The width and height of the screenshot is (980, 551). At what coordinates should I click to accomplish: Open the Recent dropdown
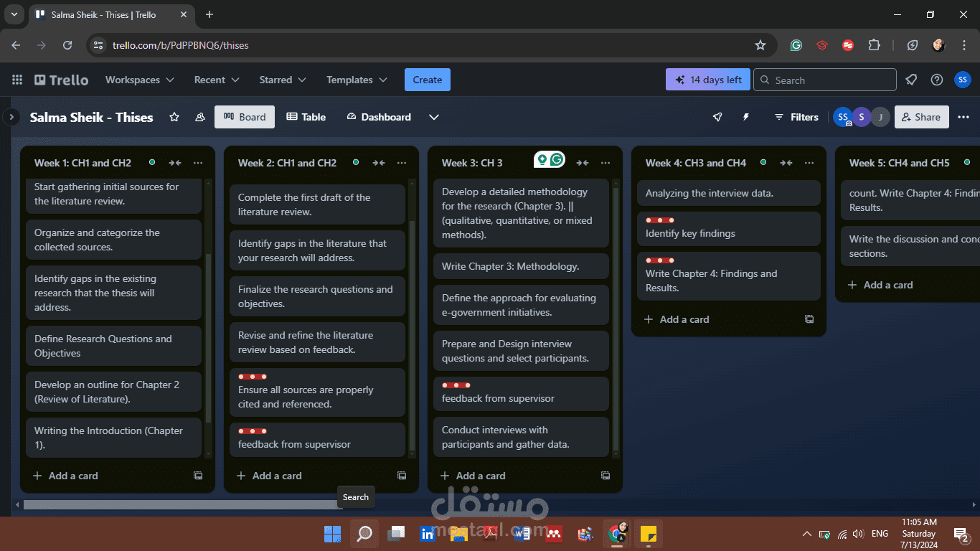click(217, 80)
